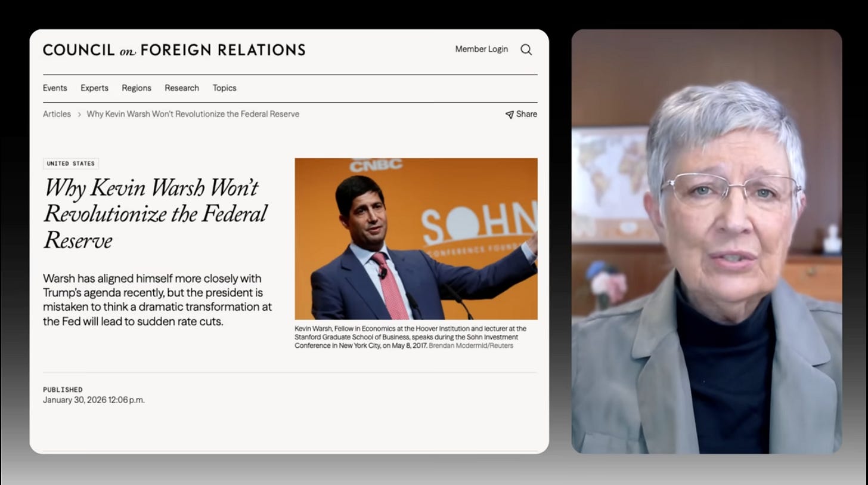868x485 pixels.
Task: Click the date January 30, 2026 12:06 p.m.
Action: [94, 400]
